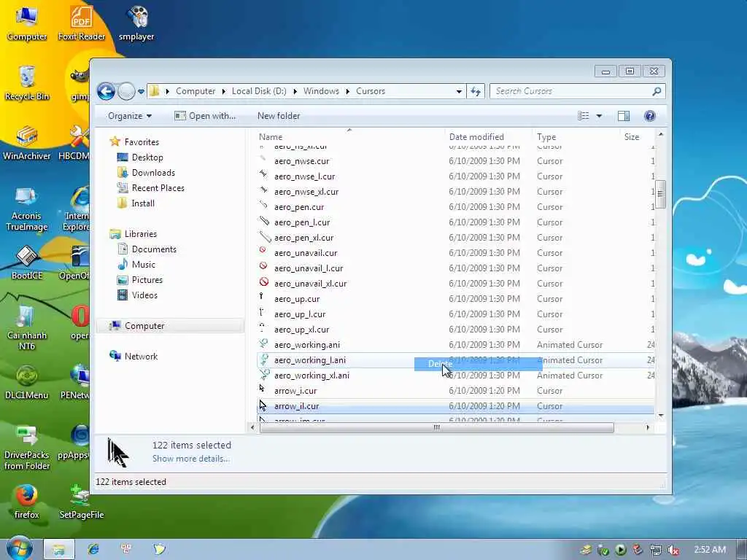Click the muted volume tray icon
Screen dimensions: 747x560
[673, 550]
